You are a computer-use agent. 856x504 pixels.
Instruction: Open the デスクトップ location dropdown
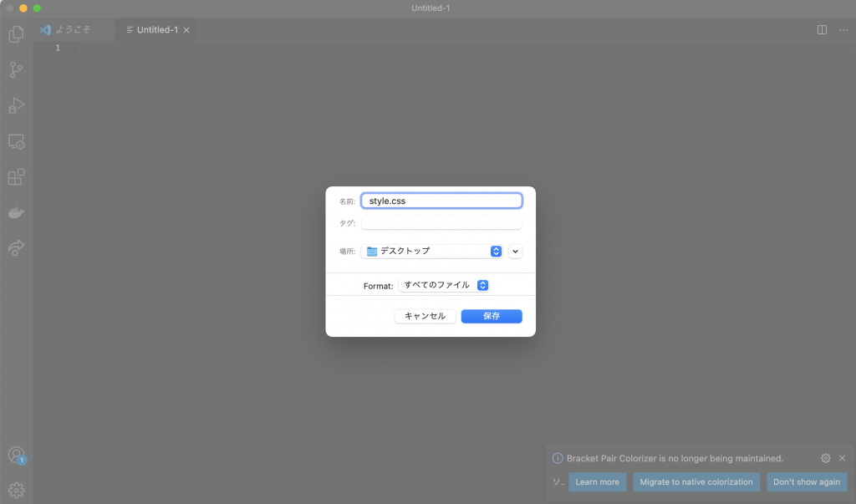coord(431,252)
